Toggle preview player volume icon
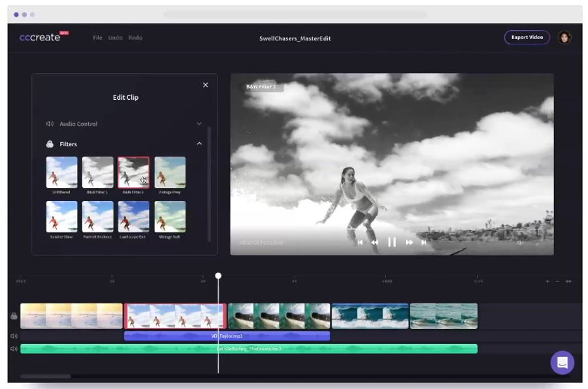The height and width of the screenshot is (389, 588). [520, 243]
